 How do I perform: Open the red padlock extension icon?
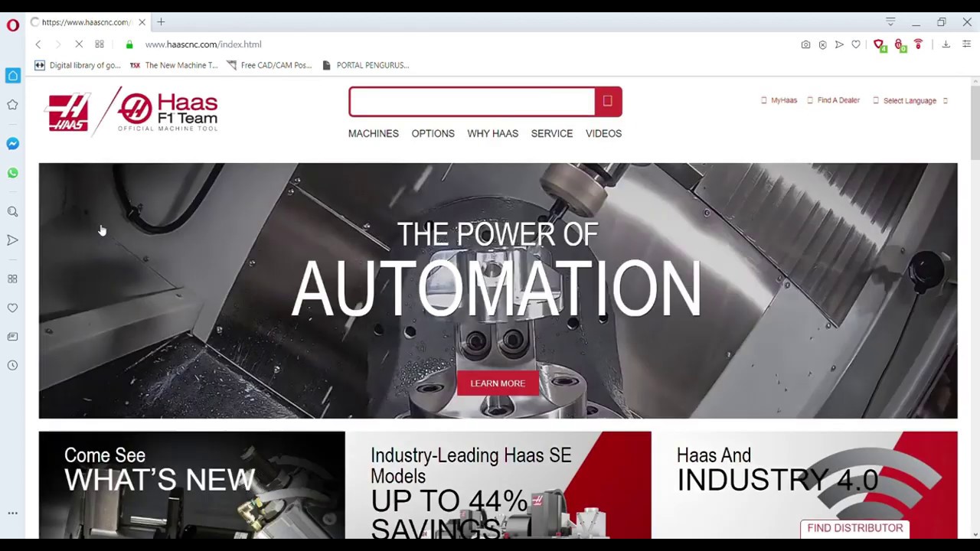pos(900,45)
